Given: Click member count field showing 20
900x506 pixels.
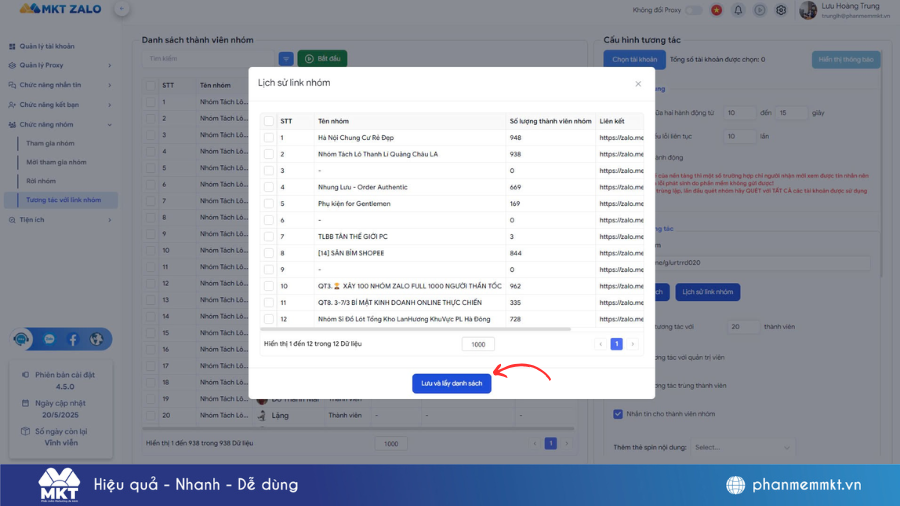Looking at the screenshot, I should pos(743,326).
